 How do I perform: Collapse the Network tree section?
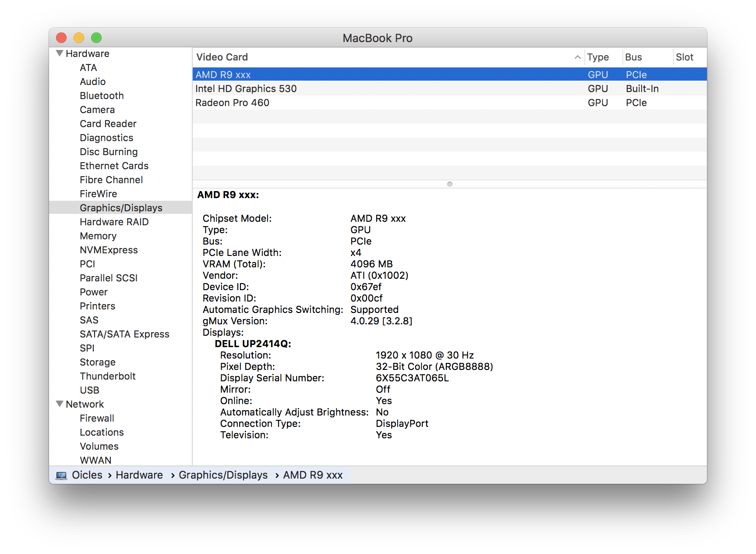coord(60,404)
